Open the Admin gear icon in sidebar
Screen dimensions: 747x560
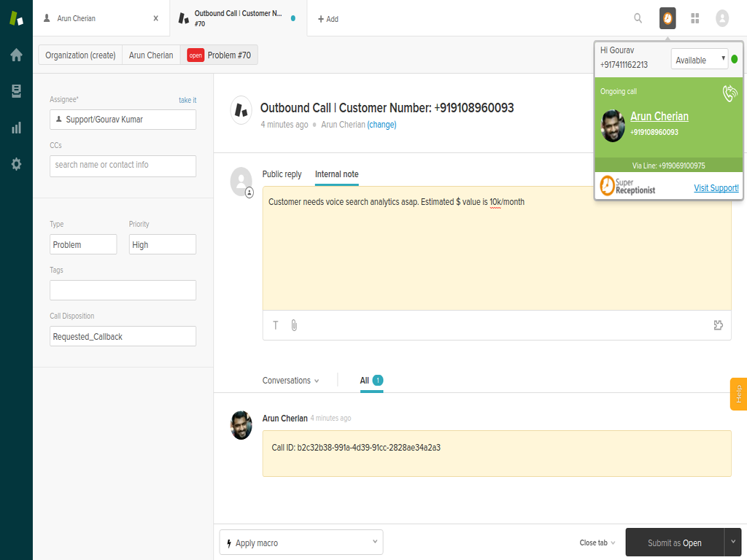point(16,164)
